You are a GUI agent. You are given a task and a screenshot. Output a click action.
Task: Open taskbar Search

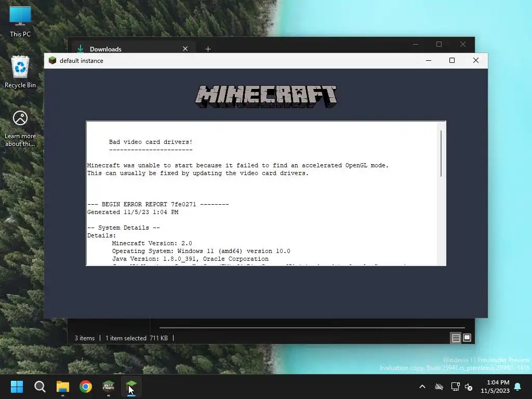click(39, 387)
